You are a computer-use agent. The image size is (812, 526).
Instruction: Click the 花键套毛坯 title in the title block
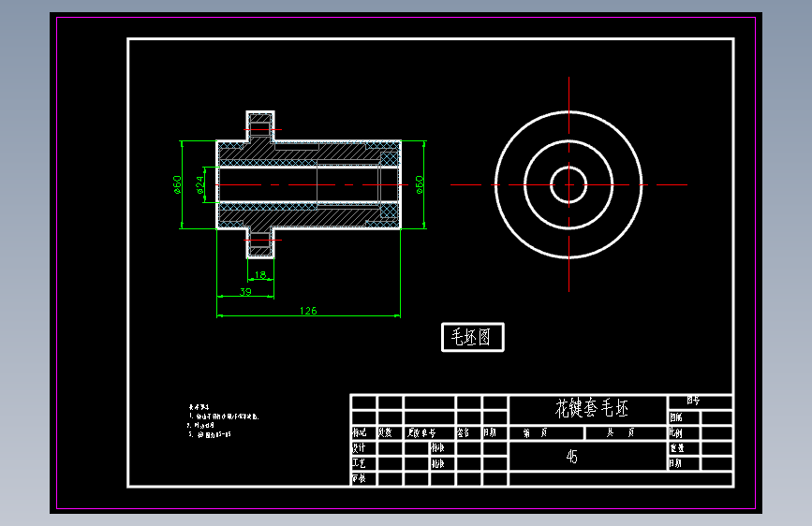click(591, 408)
